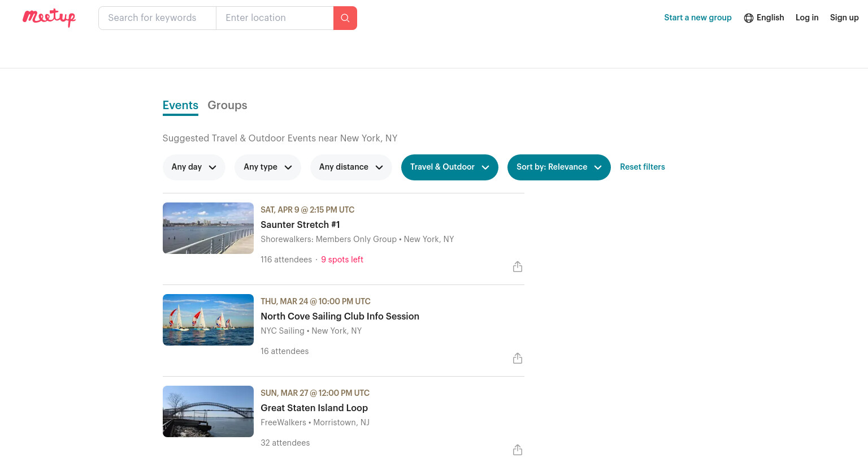Viewport: 868px width, 466px height.
Task: Click 'SUN, MAR 27 @ 12:00 PM UTC' date
Action: [x=315, y=393]
